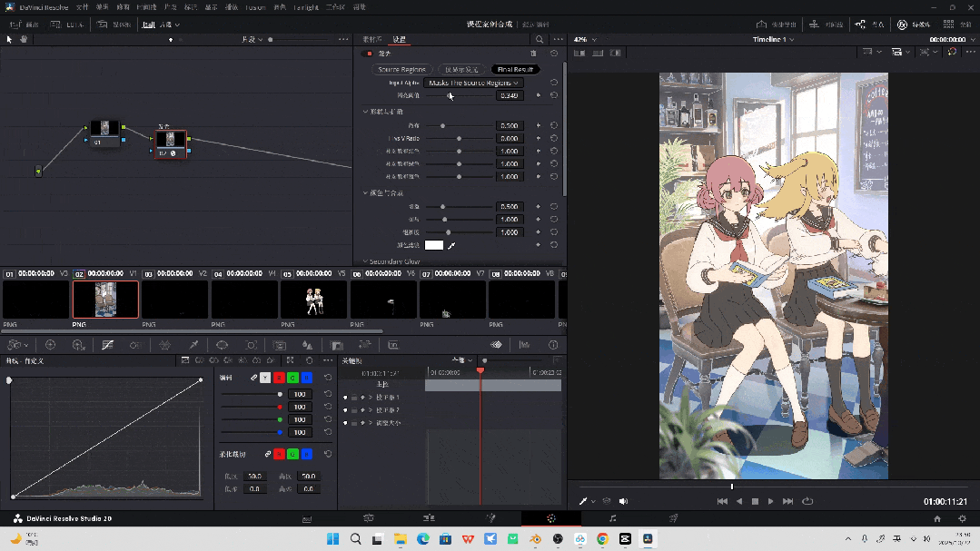Open the Power Window palette
The width and height of the screenshot is (980, 551).
[x=222, y=345]
